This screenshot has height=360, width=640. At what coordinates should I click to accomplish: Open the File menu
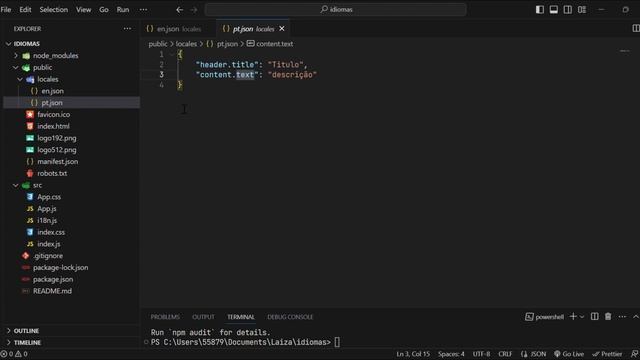pyautogui.click(x=6, y=9)
